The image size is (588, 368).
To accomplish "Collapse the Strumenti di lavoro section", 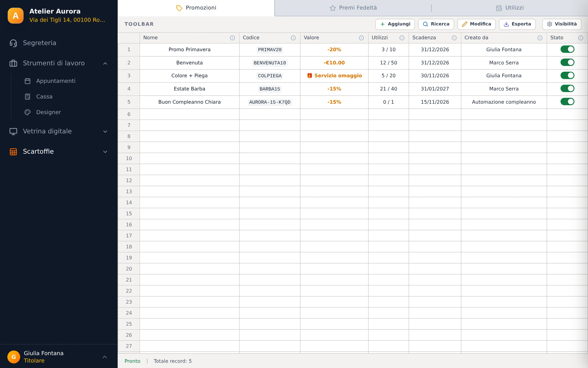I will point(105,63).
